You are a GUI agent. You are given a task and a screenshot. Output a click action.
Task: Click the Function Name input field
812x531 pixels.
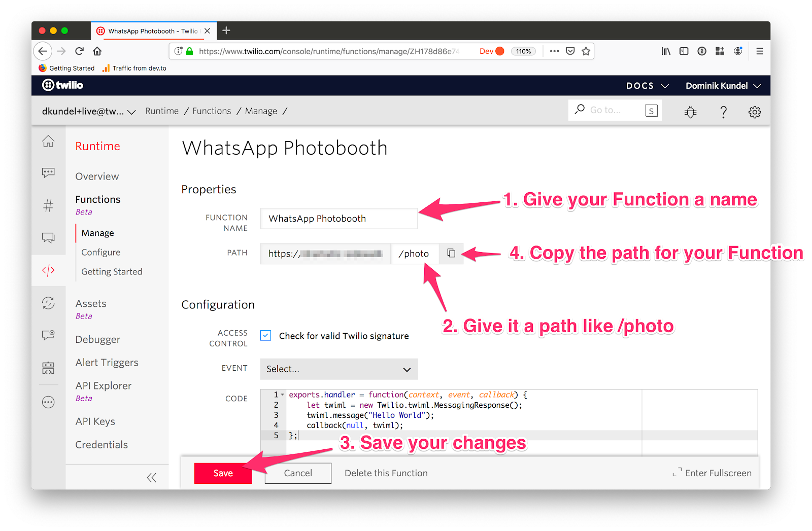[x=339, y=219]
